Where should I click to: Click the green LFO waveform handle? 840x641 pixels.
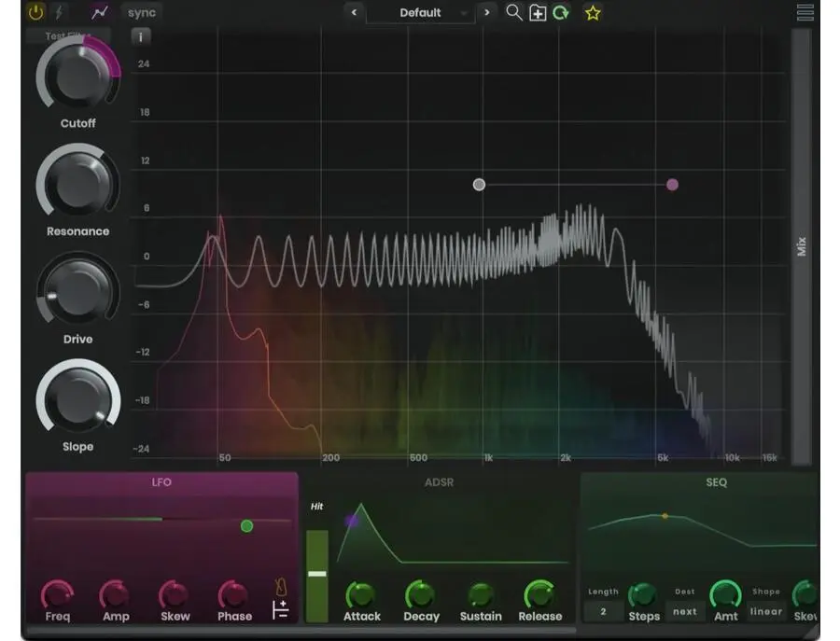tap(247, 526)
